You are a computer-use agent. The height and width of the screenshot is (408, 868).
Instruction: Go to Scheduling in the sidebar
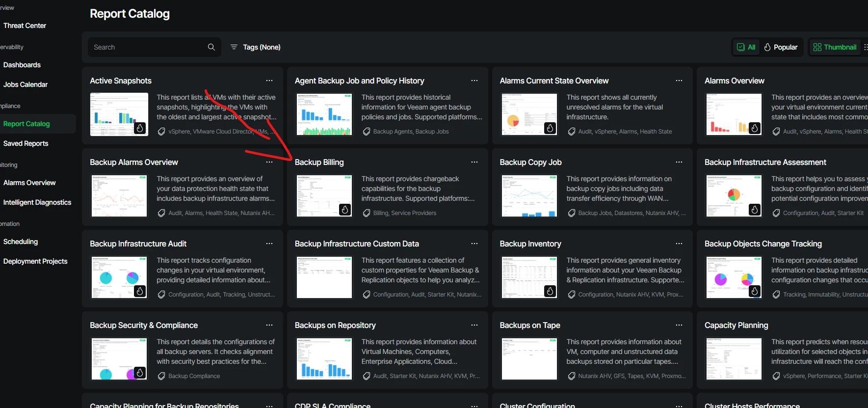(21, 242)
